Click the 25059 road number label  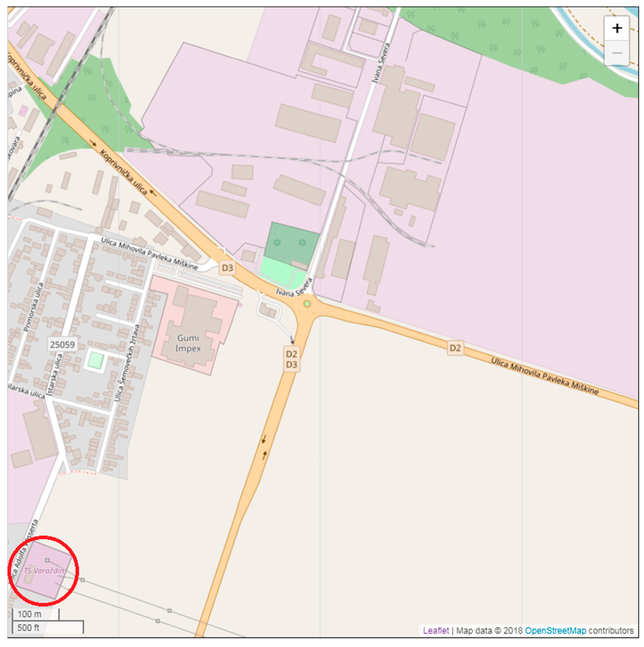62,345
